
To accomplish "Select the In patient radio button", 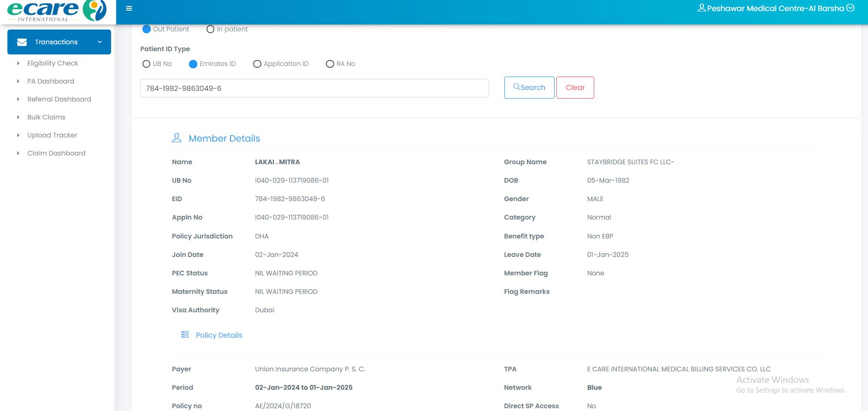I will (x=210, y=29).
